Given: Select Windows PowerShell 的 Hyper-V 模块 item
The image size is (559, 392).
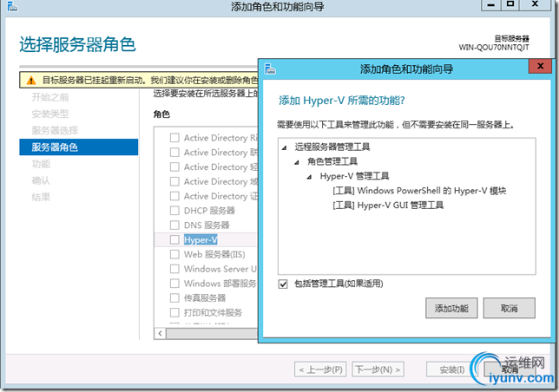Looking at the screenshot, I should pyautogui.click(x=419, y=191).
